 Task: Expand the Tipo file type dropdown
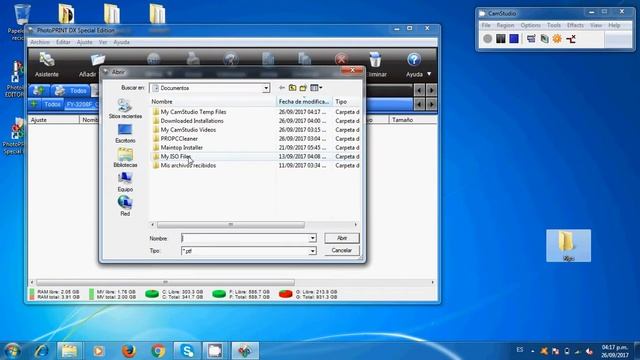click(x=312, y=251)
